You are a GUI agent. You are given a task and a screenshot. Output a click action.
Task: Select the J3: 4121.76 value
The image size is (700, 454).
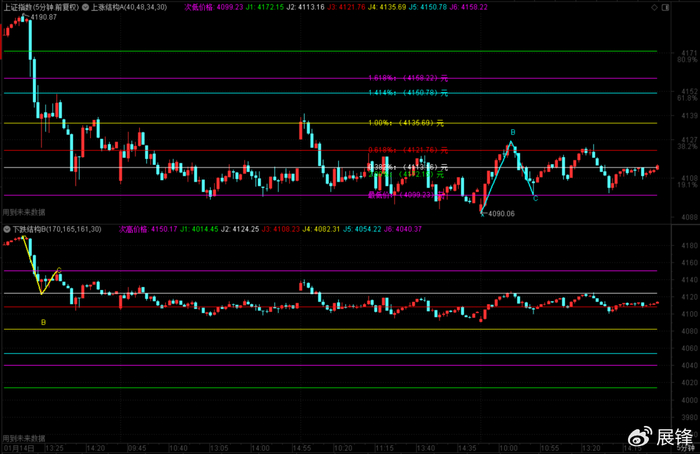tap(346, 7)
